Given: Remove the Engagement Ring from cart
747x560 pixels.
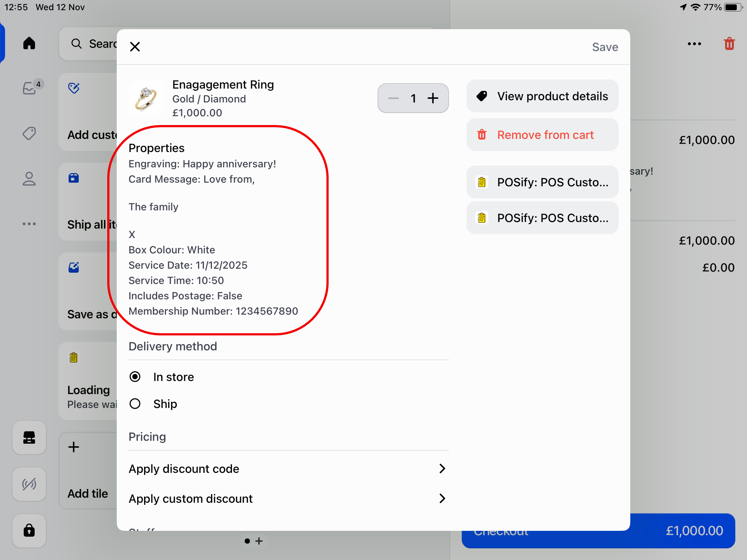Looking at the screenshot, I should 542,135.
